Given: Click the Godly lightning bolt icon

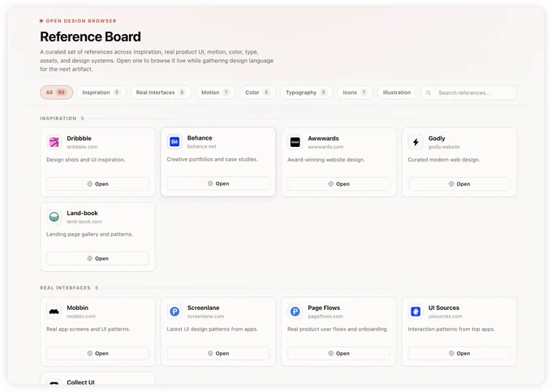Looking at the screenshot, I should point(416,142).
